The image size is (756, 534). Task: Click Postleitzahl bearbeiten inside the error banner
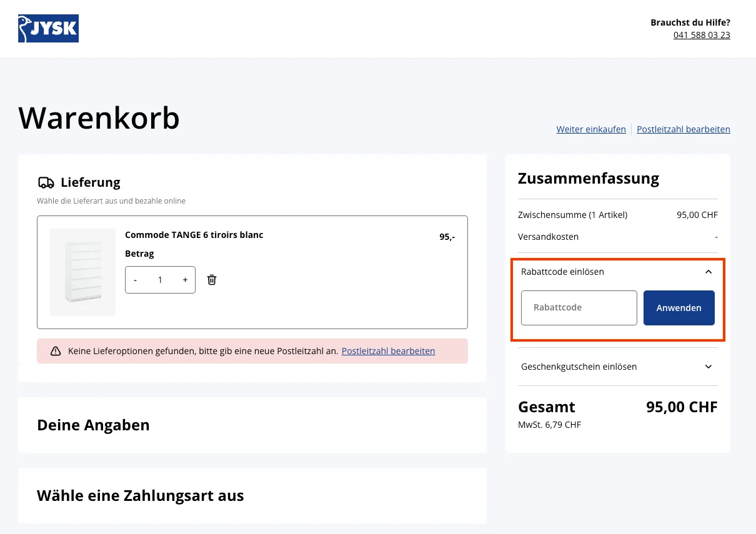coord(388,350)
